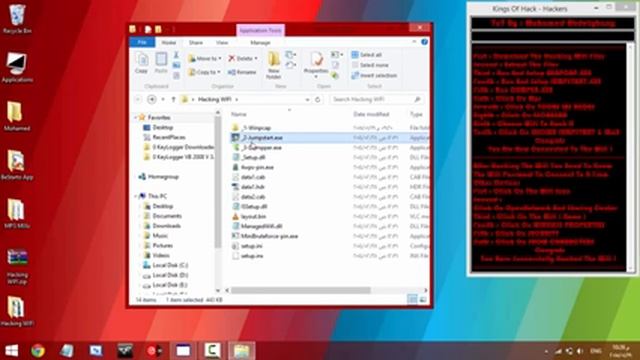Click scrollbar in Kings Of Hack window
Viewport: 640px width, 360px height.
tap(631, 157)
